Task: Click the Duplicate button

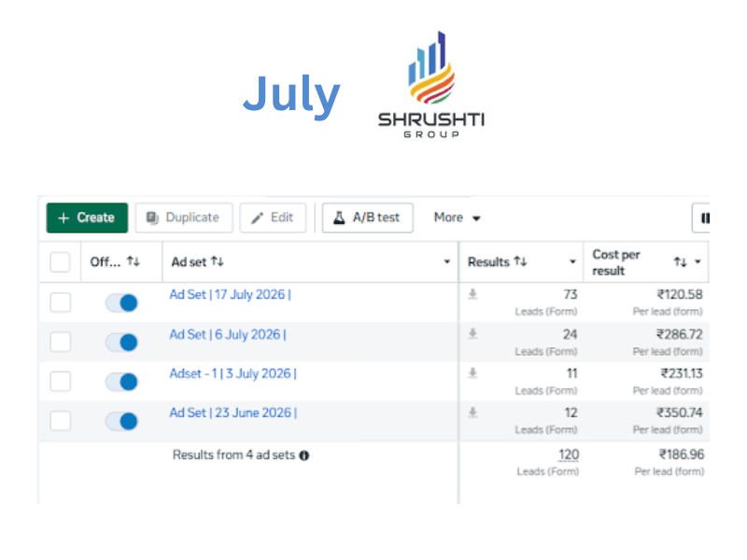Action: click(x=184, y=217)
